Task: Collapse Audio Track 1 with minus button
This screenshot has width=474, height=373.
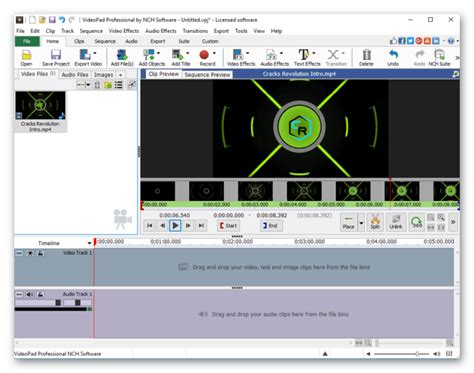Action: tap(19, 294)
